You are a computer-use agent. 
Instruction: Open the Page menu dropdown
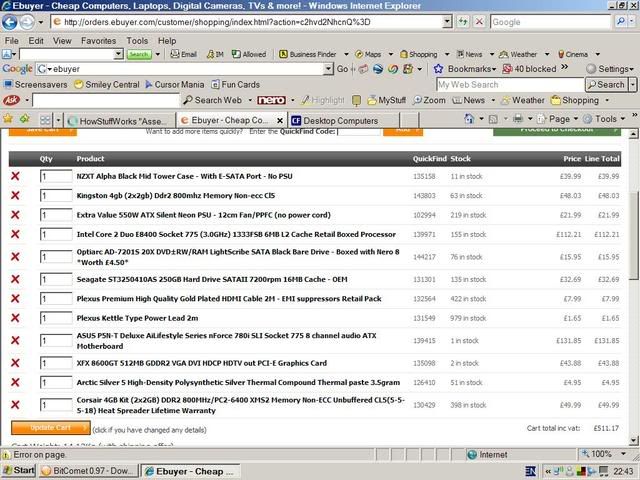point(557,119)
